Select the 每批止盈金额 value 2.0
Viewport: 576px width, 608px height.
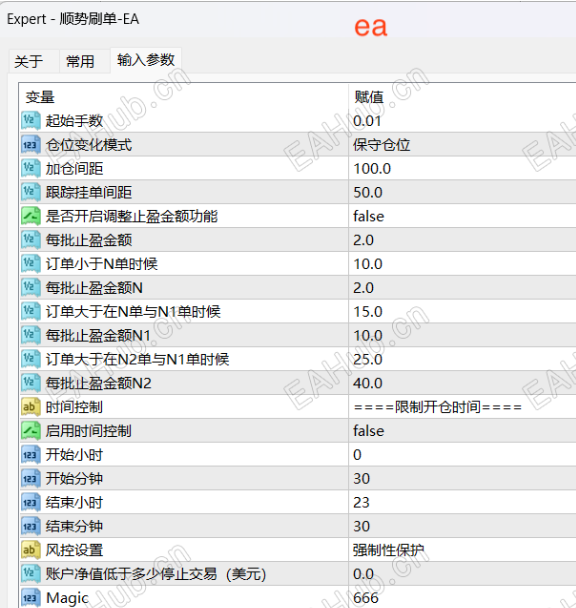pos(363,240)
